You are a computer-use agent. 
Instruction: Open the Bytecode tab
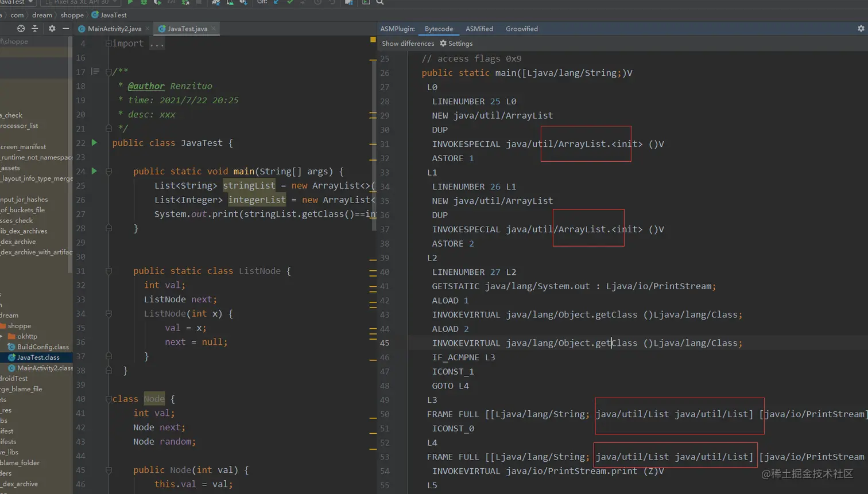tap(439, 29)
